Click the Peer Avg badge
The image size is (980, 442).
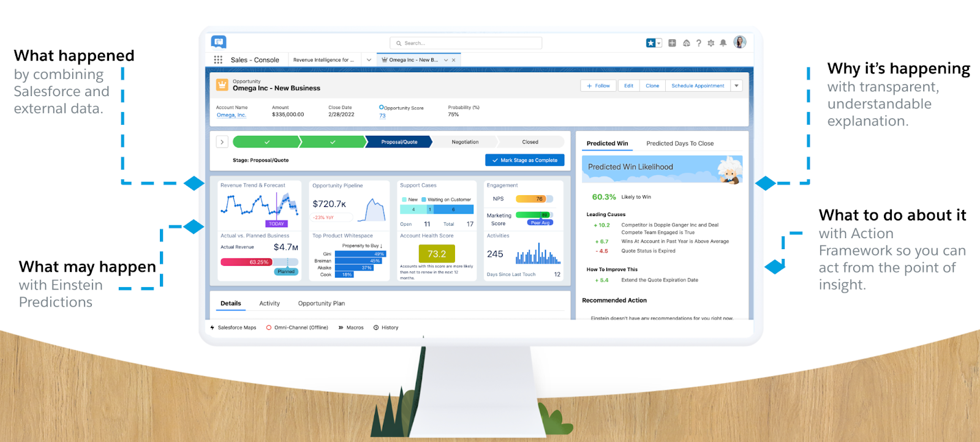540,223
